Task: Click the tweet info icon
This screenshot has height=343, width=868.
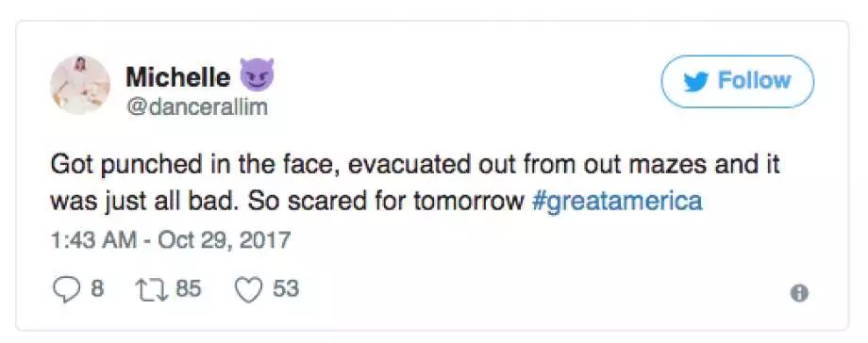Action: pos(799,293)
